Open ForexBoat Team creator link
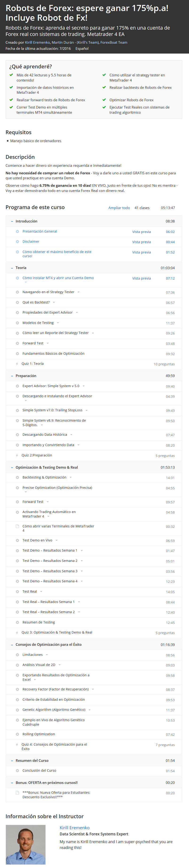189x868 pixels. pos(114,43)
